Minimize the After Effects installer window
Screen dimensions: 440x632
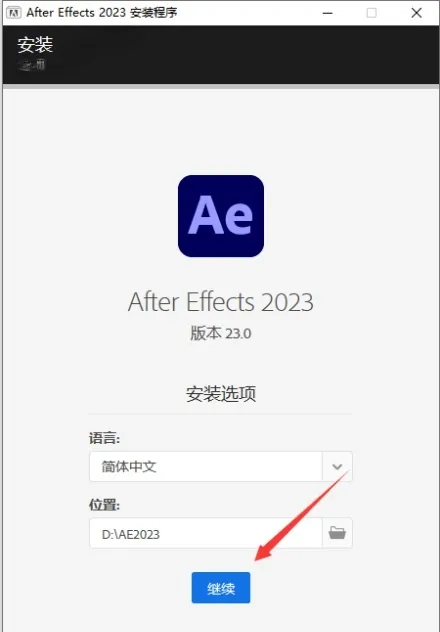point(328,13)
